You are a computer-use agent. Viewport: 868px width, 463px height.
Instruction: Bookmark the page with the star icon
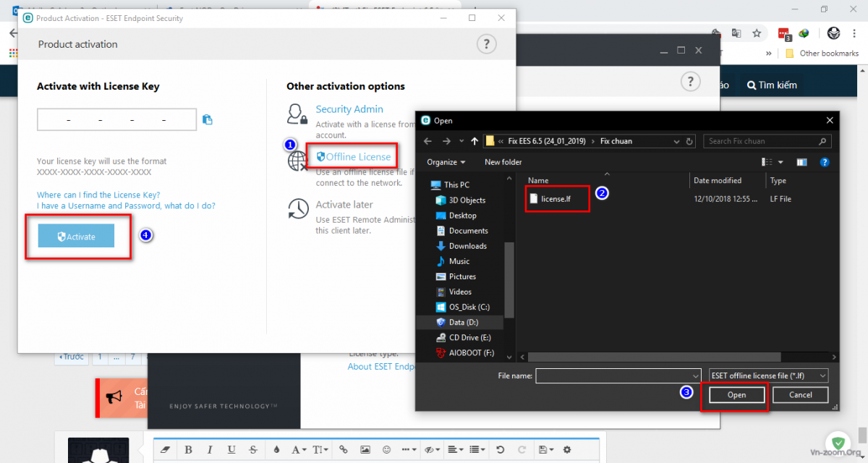pyautogui.click(x=757, y=33)
